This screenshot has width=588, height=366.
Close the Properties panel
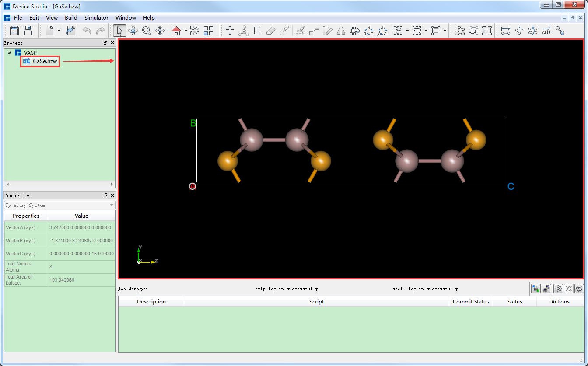point(112,195)
